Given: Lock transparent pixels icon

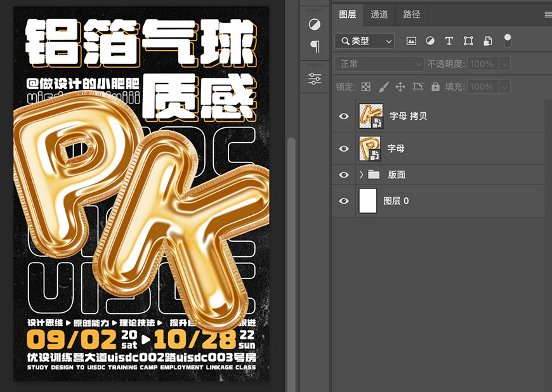Looking at the screenshot, I should click(x=366, y=86).
